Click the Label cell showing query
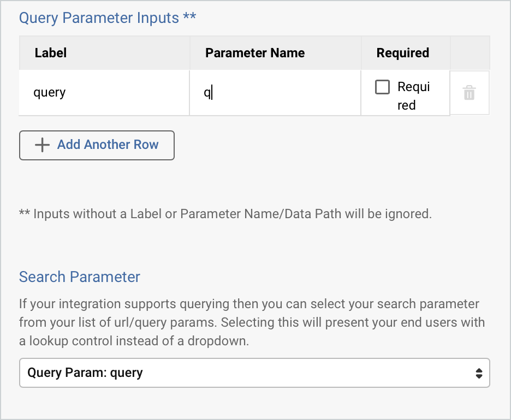511x420 pixels. pyautogui.click(x=104, y=92)
